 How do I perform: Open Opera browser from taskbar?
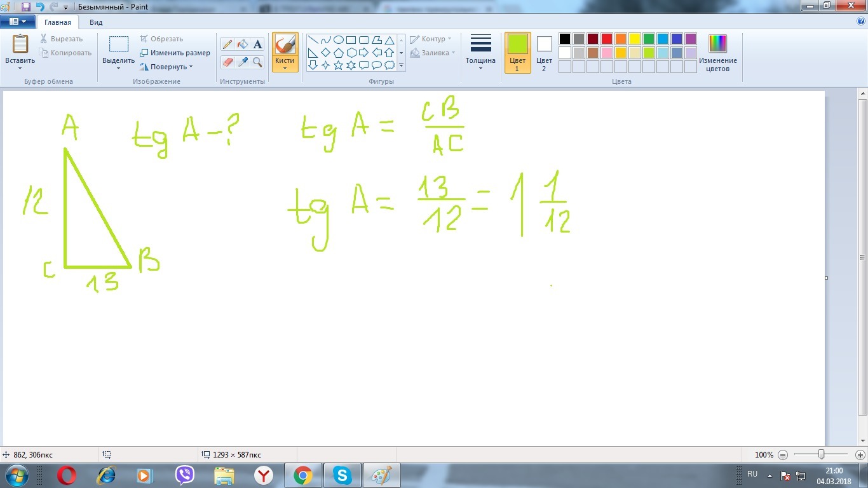point(67,475)
